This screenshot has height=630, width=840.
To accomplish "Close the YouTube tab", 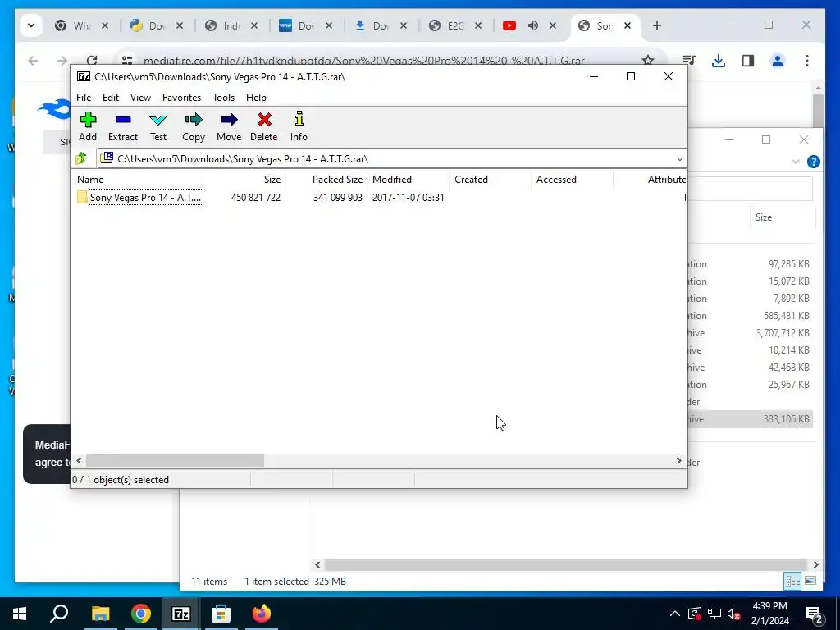I will (553, 25).
